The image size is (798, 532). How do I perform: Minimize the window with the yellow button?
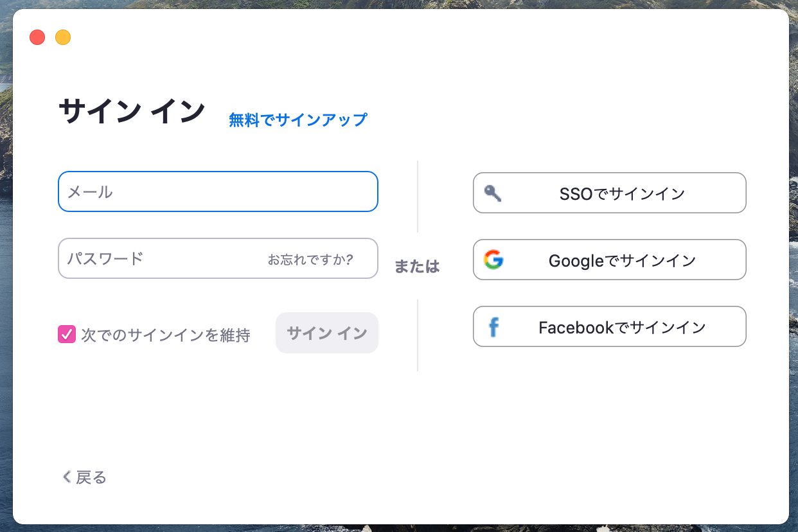point(63,37)
